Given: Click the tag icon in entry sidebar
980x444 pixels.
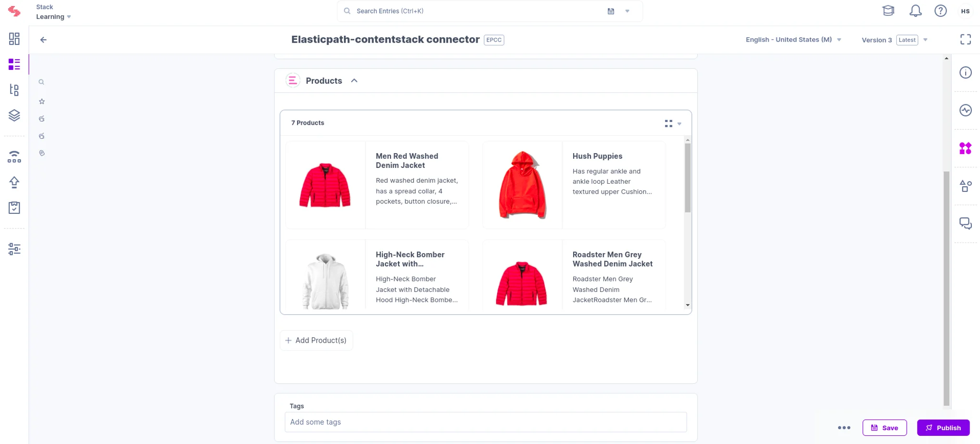Looking at the screenshot, I should click(42, 153).
